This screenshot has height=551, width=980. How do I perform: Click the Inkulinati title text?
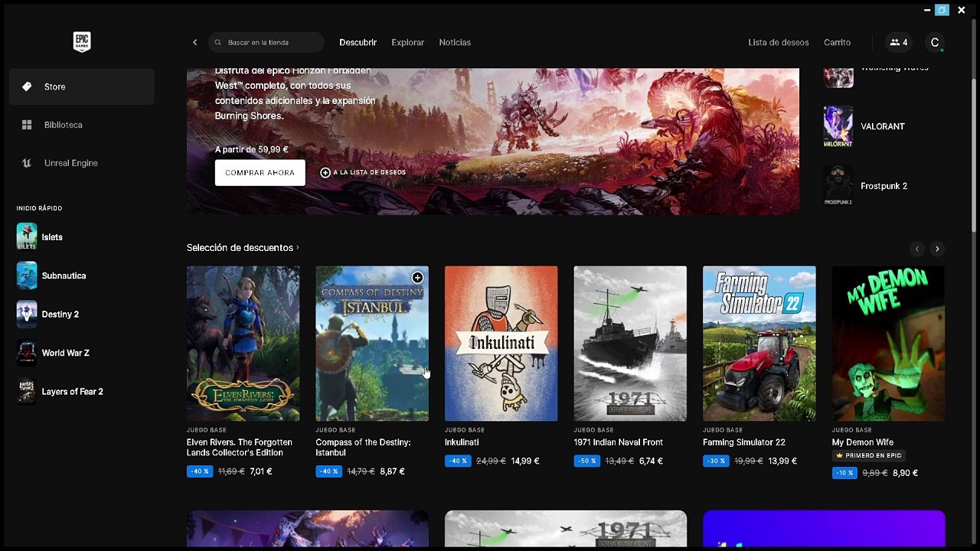462,442
